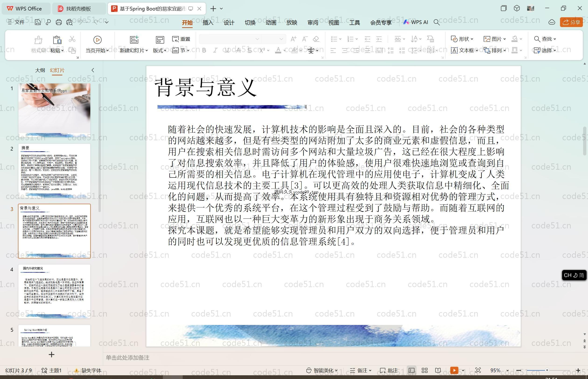Toggle numbered list formatting

350,39
